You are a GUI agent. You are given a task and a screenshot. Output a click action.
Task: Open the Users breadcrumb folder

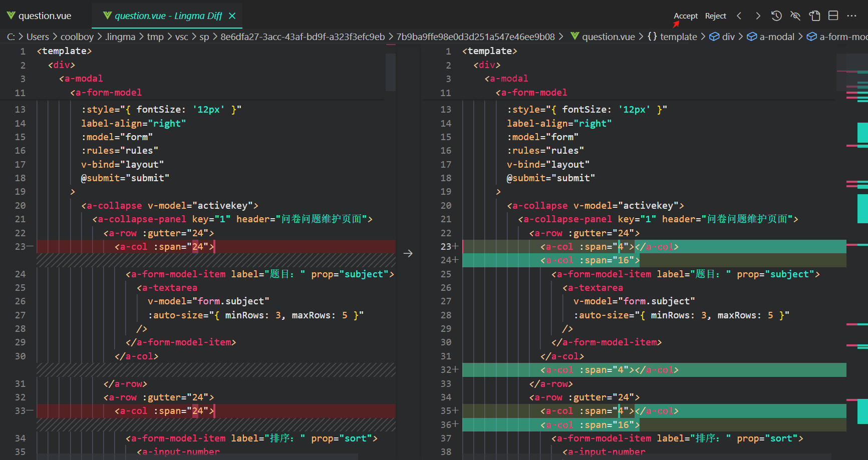pyautogui.click(x=38, y=37)
